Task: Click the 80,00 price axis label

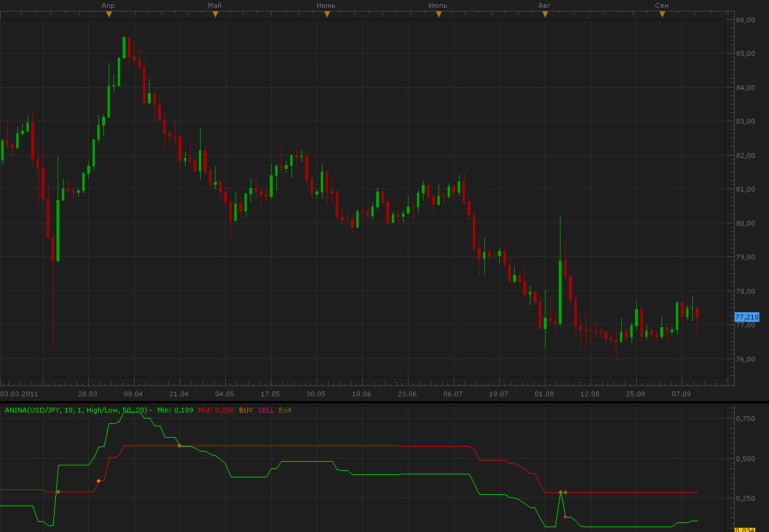Action: click(745, 223)
